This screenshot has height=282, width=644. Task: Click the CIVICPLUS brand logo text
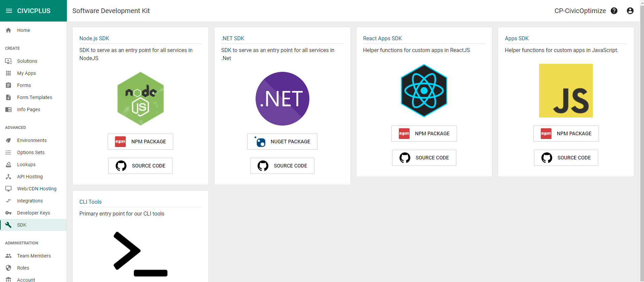coord(34,11)
